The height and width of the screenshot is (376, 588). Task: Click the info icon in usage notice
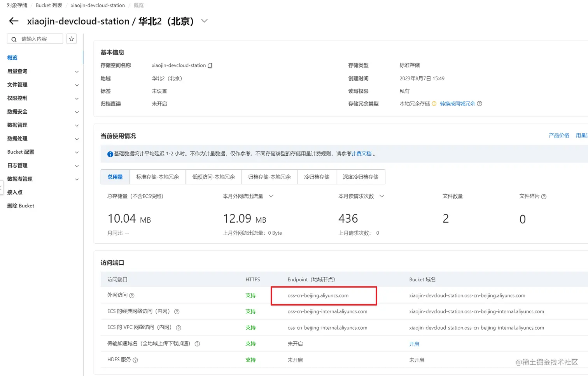tap(110, 154)
